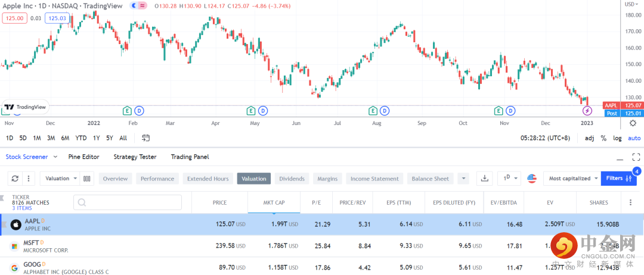
Task: Toggle percent scale on chart
Action: click(603, 138)
